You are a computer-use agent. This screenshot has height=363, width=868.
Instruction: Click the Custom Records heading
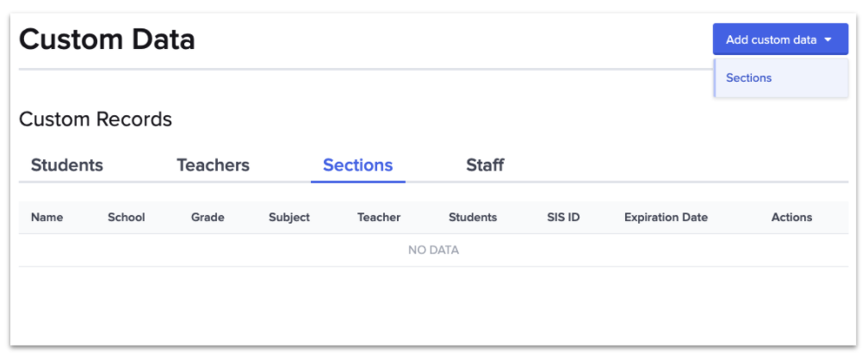click(x=96, y=120)
